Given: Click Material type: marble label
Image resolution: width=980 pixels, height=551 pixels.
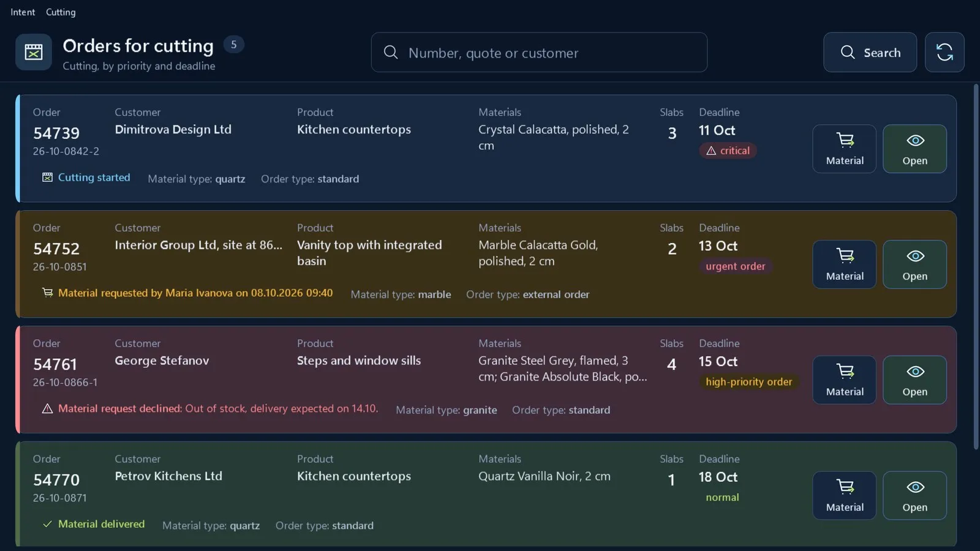Looking at the screenshot, I should (x=401, y=294).
